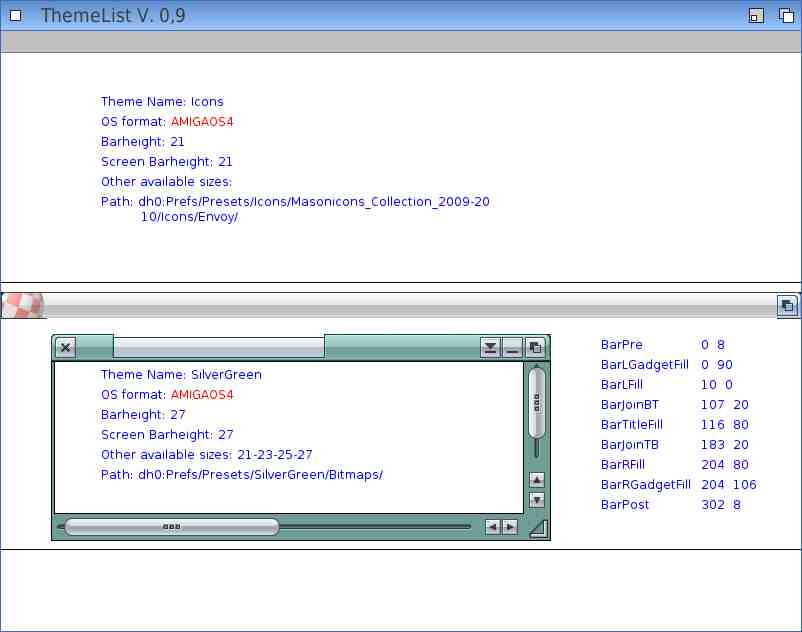This screenshot has height=632, width=802.
Task: Click the boing ball logo on the Icons bar
Action: point(23,304)
